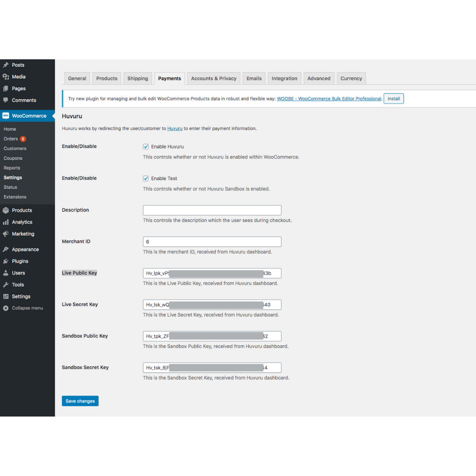This screenshot has width=476, height=476.
Task: Click the WooCommerce logo icon
Action: pos(6,116)
